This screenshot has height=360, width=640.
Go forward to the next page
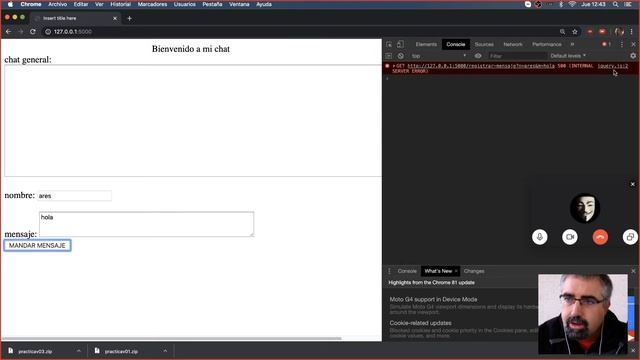click(20, 31)
